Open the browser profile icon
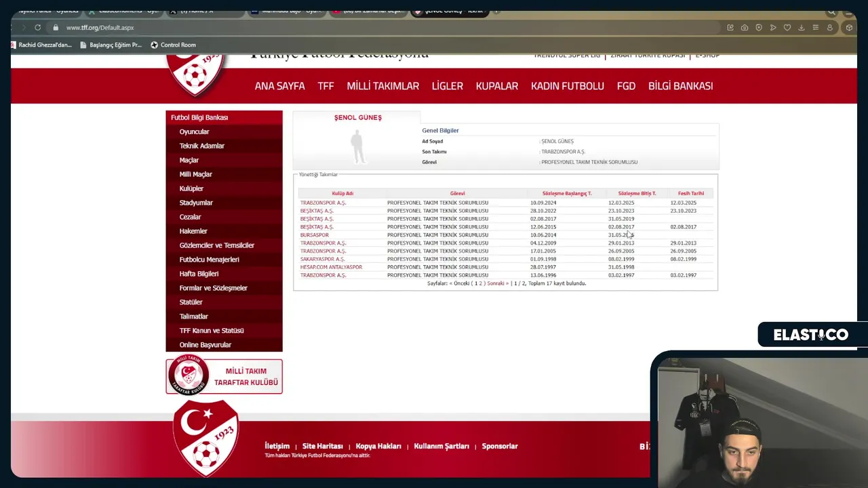This screenshot has height=488, width=868. [x=830, y=28]
